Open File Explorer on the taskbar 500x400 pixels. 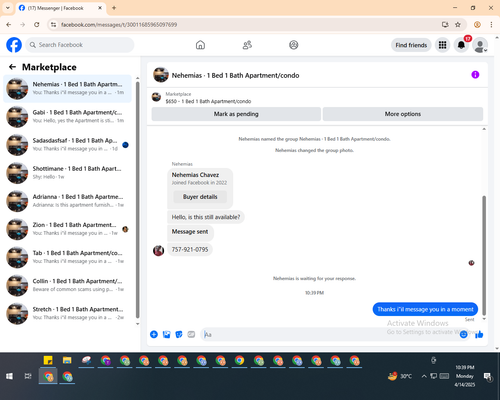point(67,360)
